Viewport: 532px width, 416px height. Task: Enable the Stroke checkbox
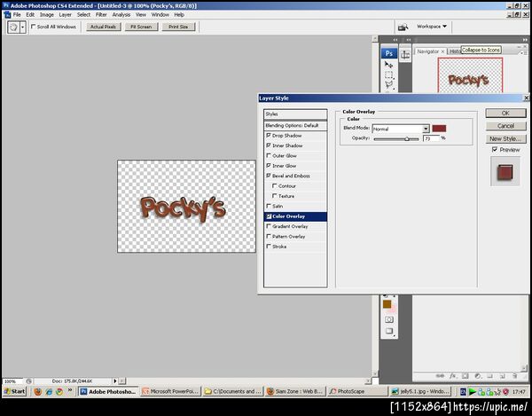(269, 247)
